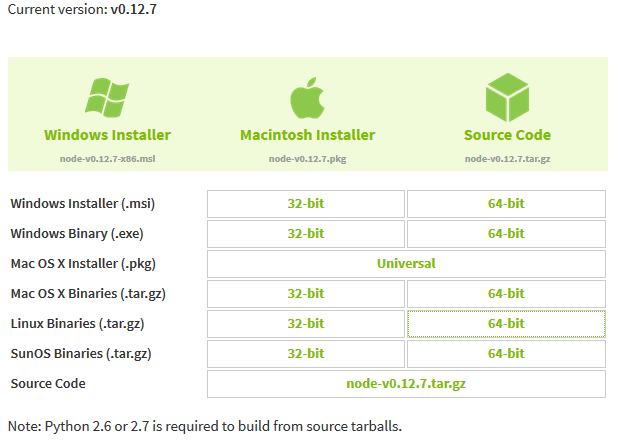Image resolution: width=618 pixels, height=441 pixels.
Task: Click node-v0.12.7.tar.gz under the cube icon
Action: [x=507, y=159]
